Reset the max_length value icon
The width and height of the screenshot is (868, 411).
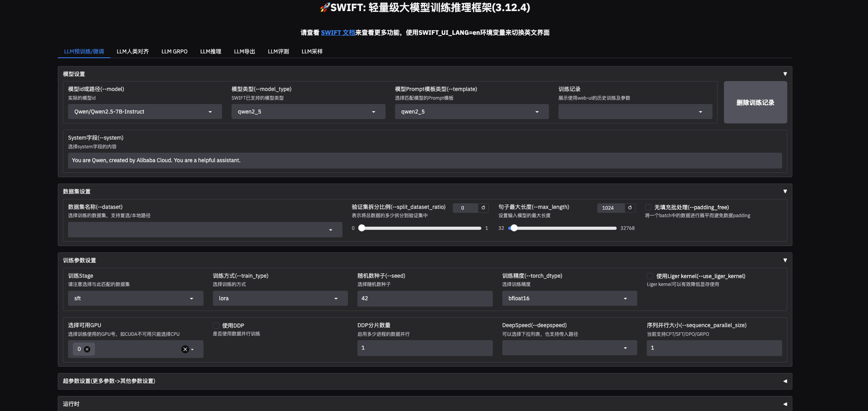click(630, 208)
